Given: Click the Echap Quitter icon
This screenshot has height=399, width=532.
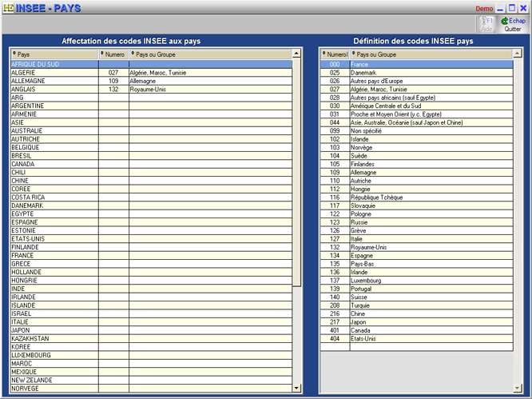Looking at the screenshot, I should click(x=512, y=24).
